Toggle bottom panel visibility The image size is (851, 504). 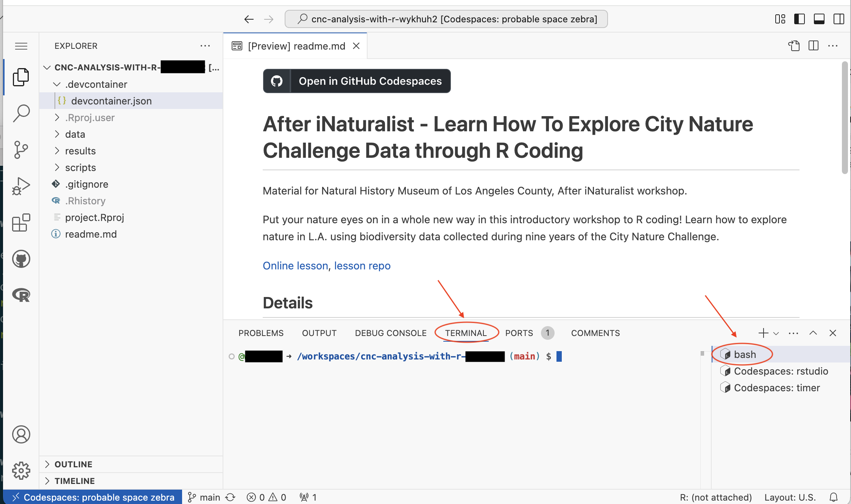(x=819, y=19)
